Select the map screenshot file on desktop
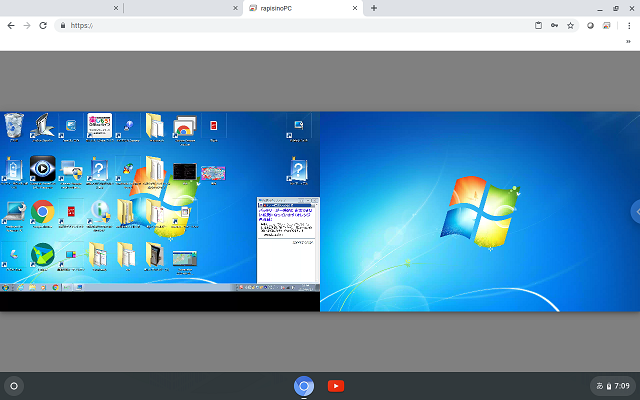 (185, 261)
